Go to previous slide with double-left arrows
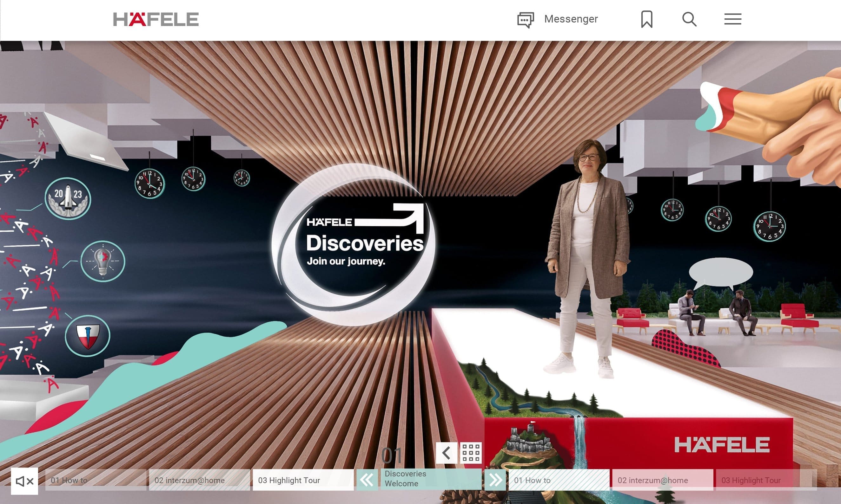This screenshot has width=841, height=504. tap(367, 480)
